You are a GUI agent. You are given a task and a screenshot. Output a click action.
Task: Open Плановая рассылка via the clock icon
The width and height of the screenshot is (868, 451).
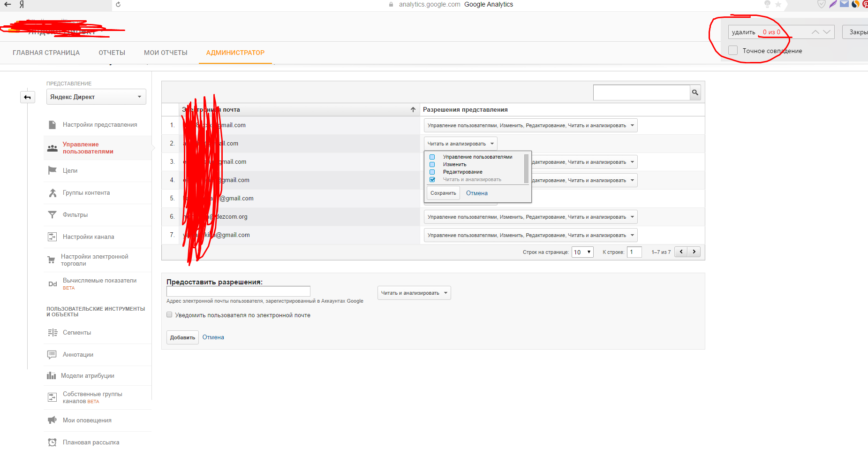53,443
